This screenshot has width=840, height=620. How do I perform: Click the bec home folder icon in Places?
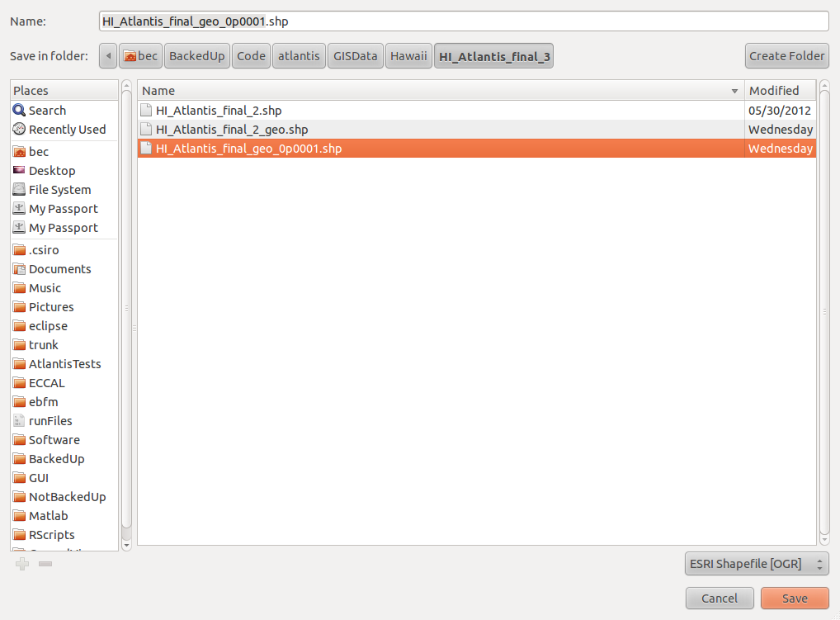point(19,152)
